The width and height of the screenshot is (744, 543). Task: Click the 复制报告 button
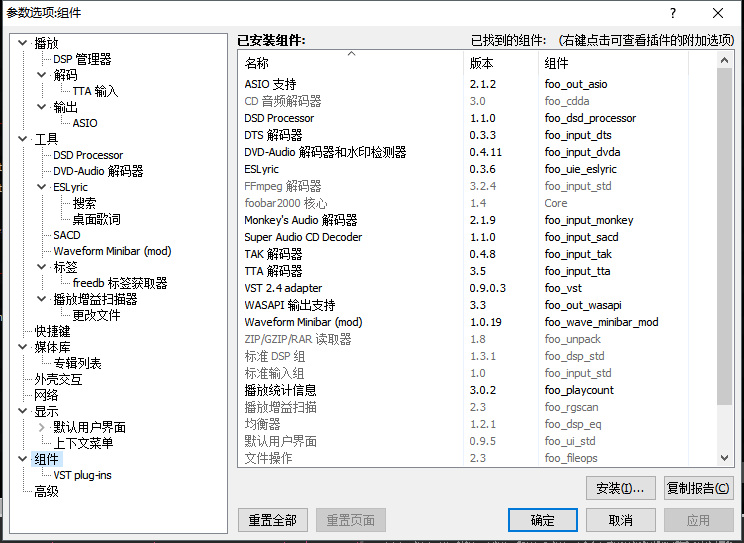698,488
